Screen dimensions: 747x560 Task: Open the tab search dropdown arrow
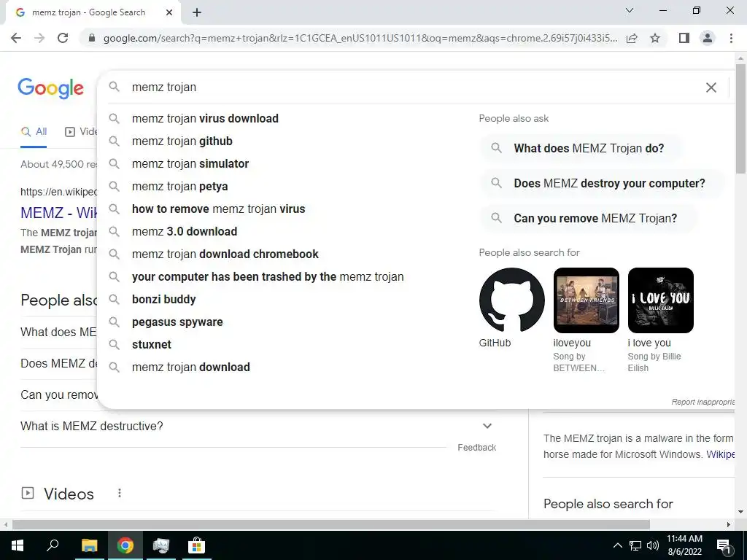[630, 10]
